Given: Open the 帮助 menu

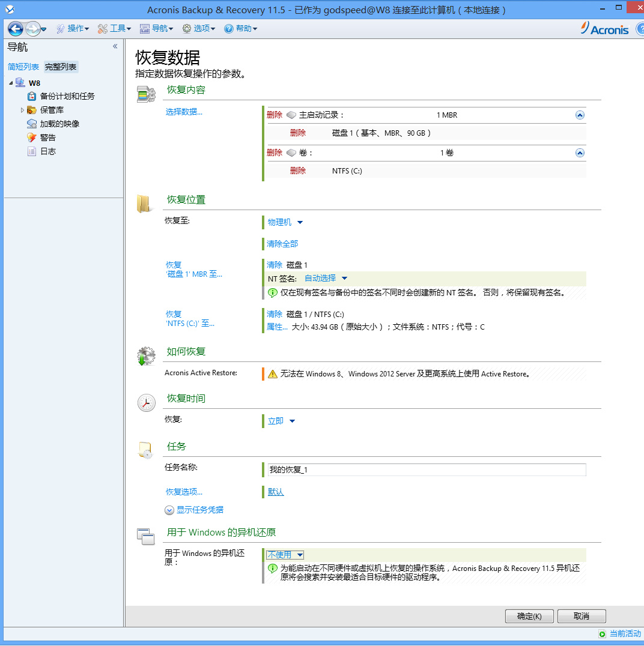Looking at the screenshot, I should (240, 28).
